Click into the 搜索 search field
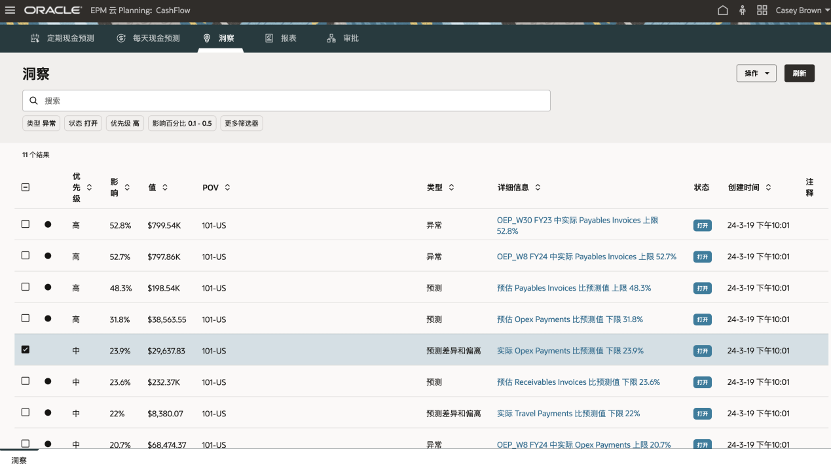Viewport: 832px width, 470px height. coord(290,101)
